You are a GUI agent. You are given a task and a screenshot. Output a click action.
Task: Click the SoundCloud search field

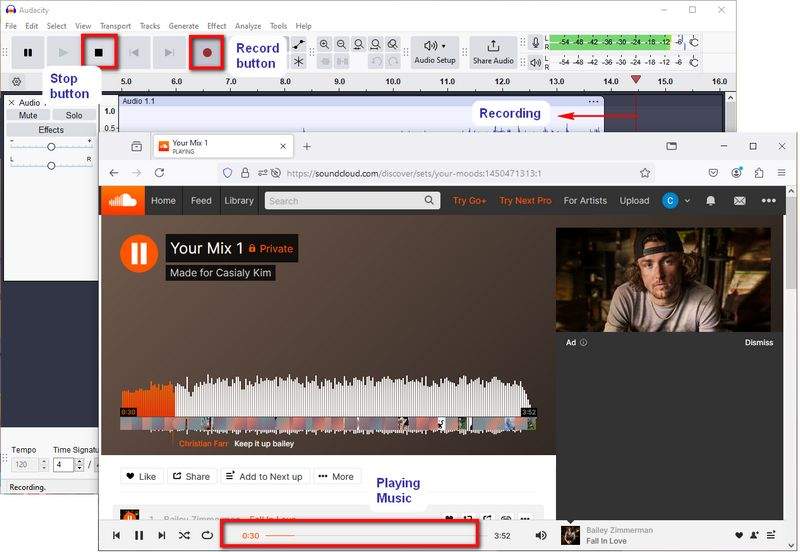tap(352, 200)
